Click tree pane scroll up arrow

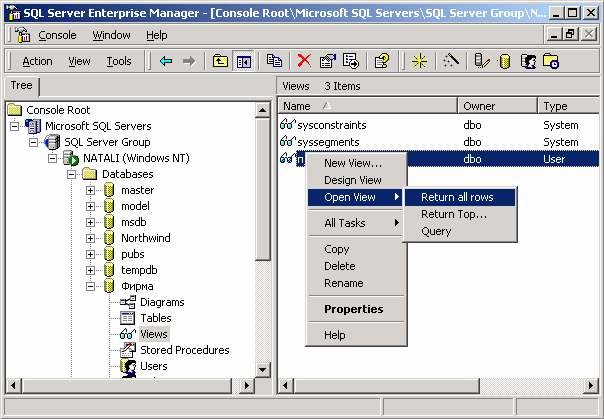point(263,111)
